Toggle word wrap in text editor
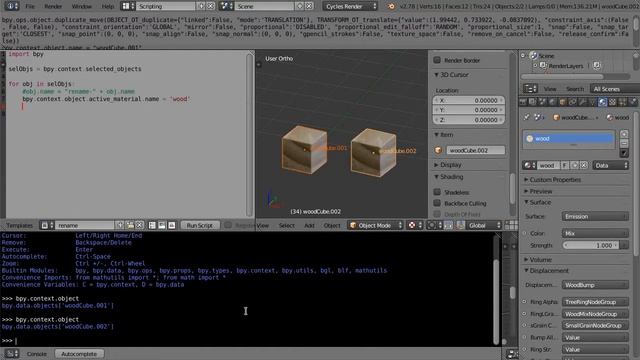The image size is (640, 360). (x=162, y=225)
